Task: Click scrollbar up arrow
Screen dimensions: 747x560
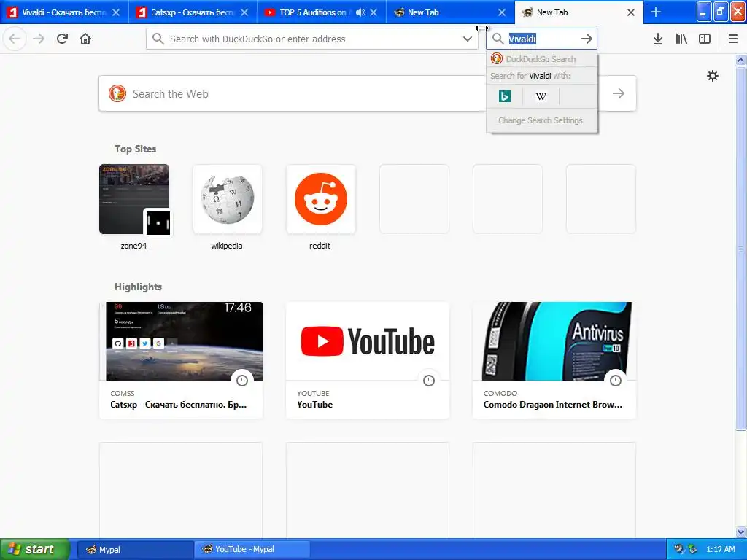Action: point(741,60)
